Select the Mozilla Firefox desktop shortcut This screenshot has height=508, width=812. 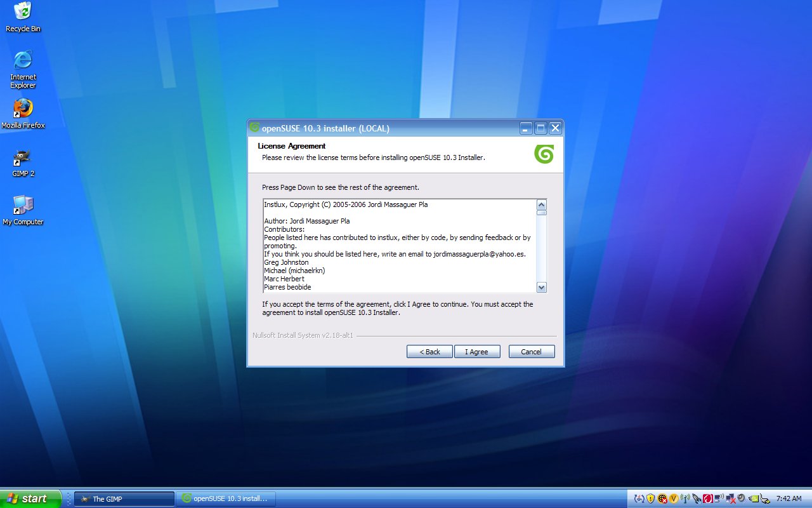(x=23, y=114)
